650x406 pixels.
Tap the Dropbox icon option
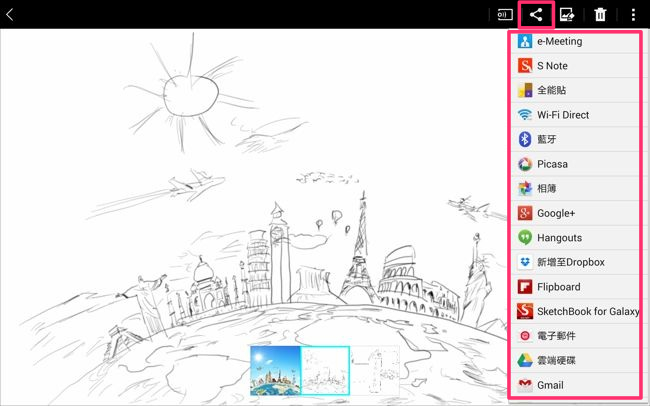(x=525, y=262)
